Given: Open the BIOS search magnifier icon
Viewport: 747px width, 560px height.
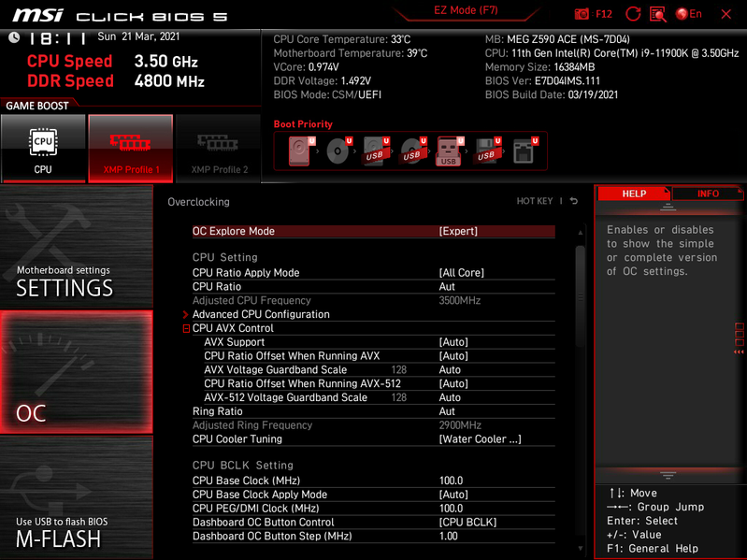Looking at the screenshot, I should coord(657,14).
